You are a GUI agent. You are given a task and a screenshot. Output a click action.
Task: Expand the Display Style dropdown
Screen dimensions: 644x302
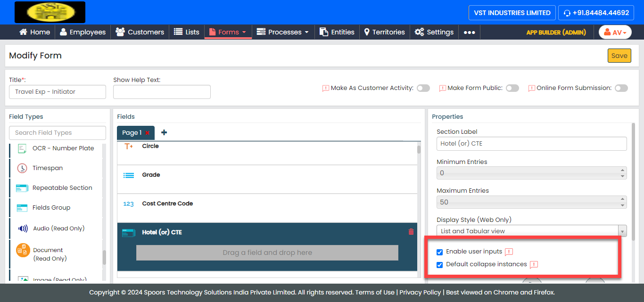pyautogui.click(x=622, y=231)
